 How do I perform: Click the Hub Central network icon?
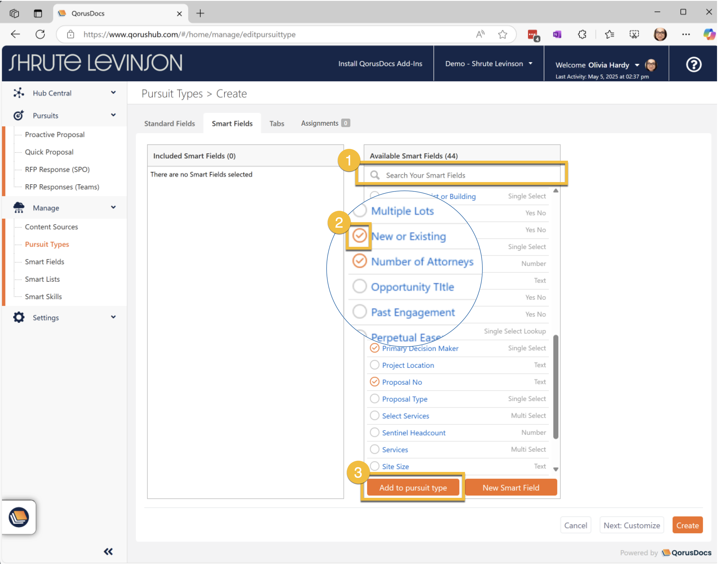[19, 93]
